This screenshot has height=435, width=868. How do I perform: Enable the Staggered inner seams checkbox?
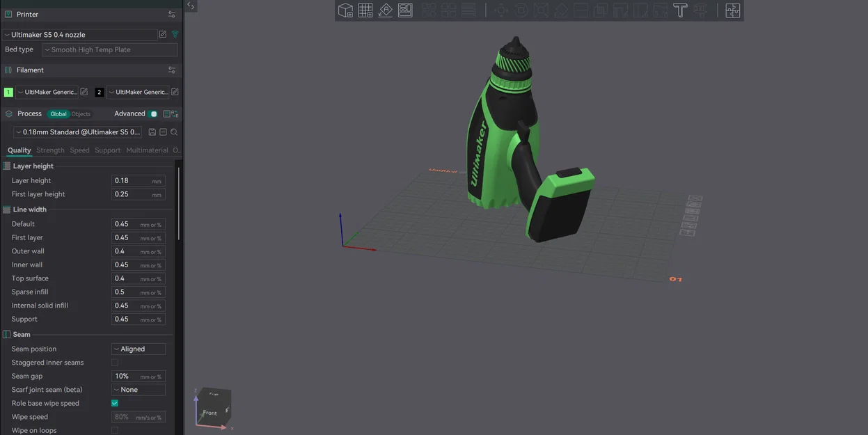click(x=114, y=362)
